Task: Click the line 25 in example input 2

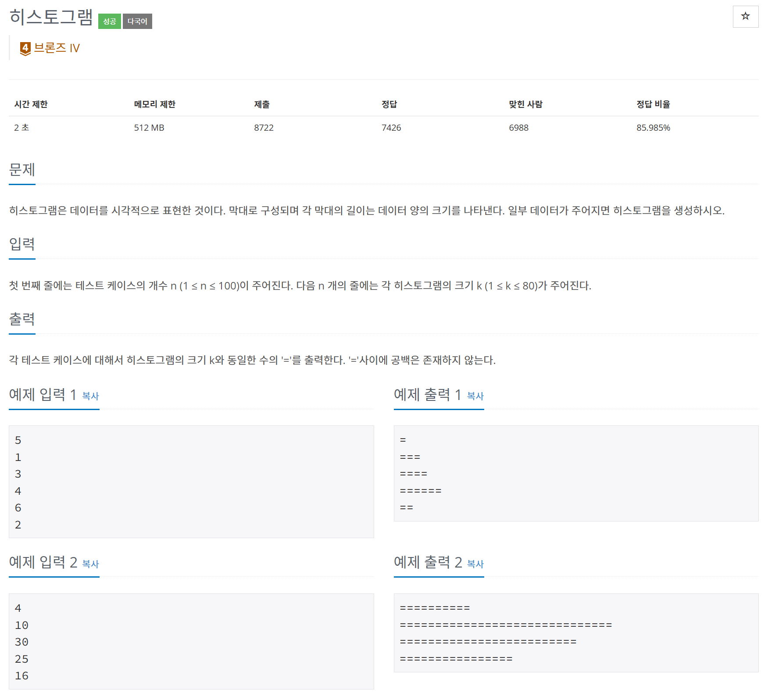Action: point(21,659)
